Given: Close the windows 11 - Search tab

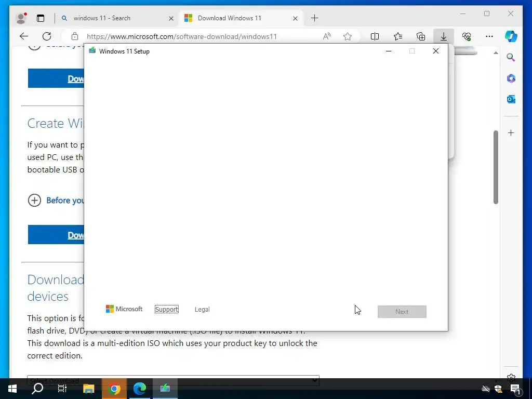Looking at the screenshot, I should [171, 18].
